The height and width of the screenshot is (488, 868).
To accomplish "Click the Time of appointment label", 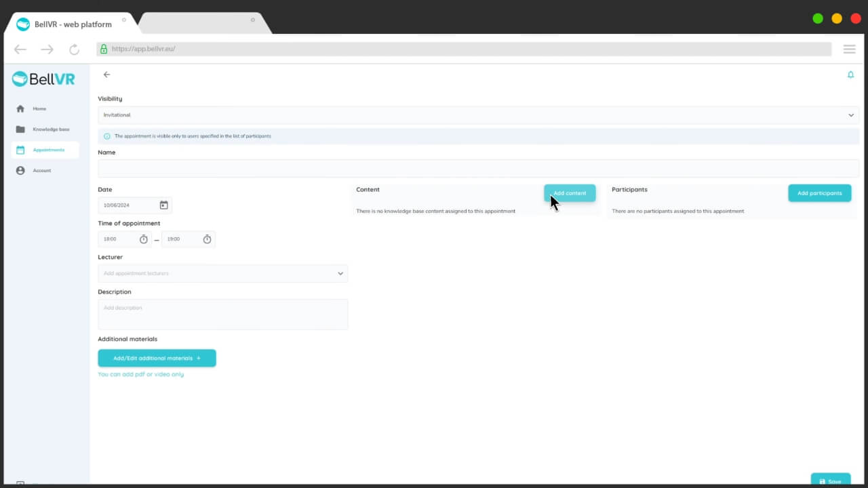I will [129, 224].
